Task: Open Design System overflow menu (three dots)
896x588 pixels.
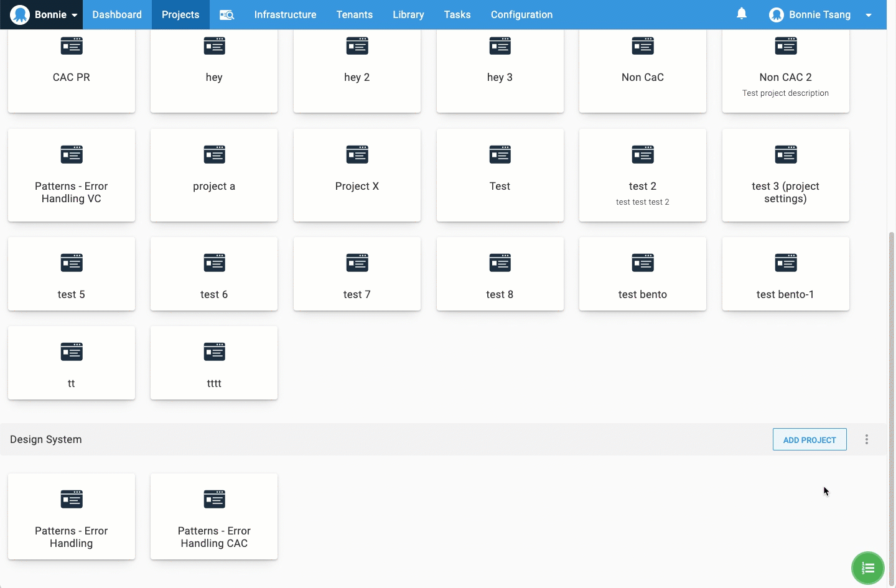Action: (x=866, y=439)
